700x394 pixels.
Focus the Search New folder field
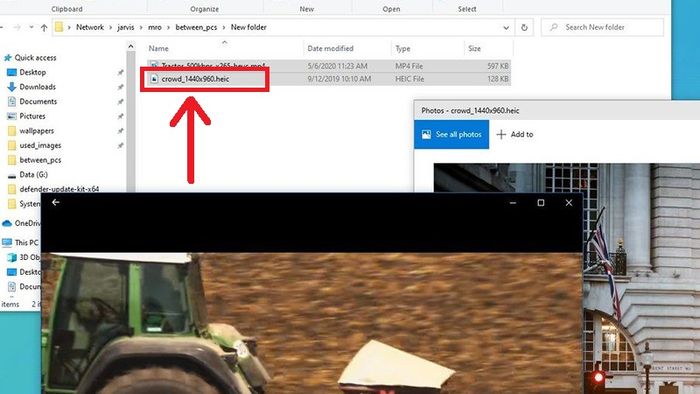[x=602, y=27]
